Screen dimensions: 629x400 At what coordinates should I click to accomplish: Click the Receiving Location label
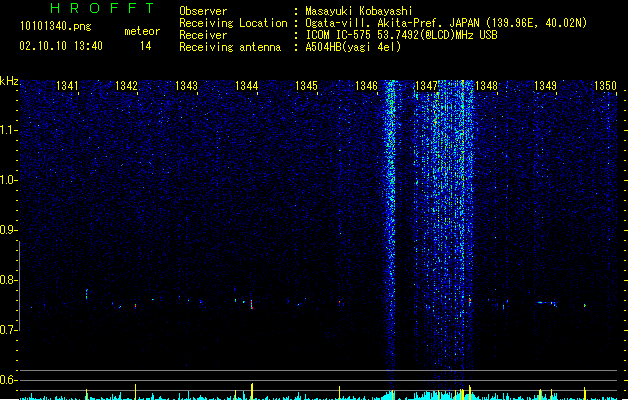233,23
